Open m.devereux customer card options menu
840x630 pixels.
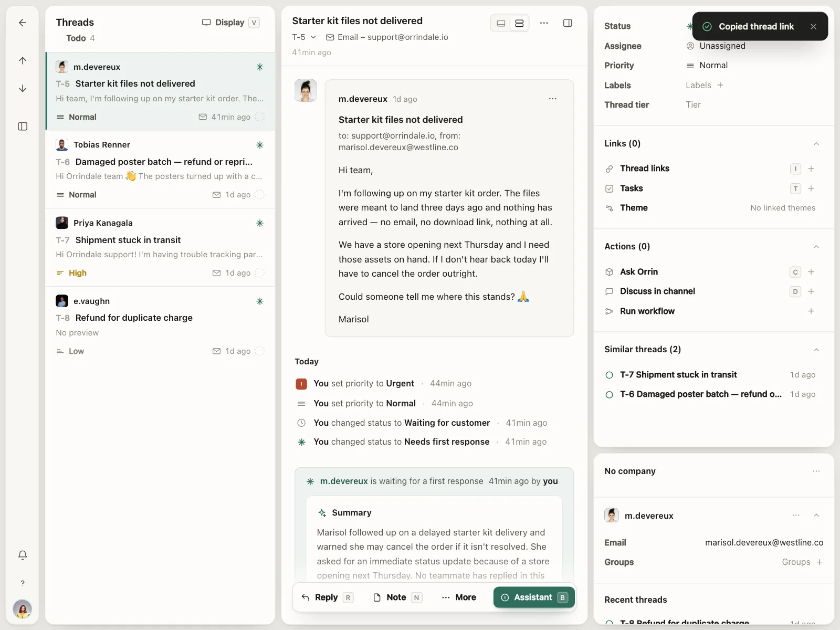pos(796,516)
